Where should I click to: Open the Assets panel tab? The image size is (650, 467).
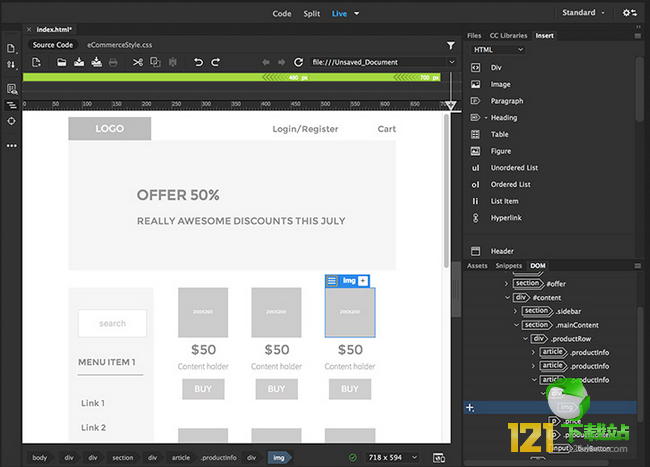tap(477, 266)
